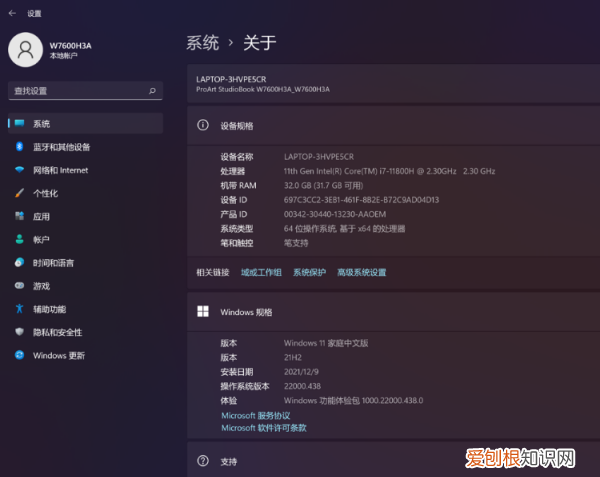
Task: Click the 系统 monitor icon
Action: [x=20, y=123]
